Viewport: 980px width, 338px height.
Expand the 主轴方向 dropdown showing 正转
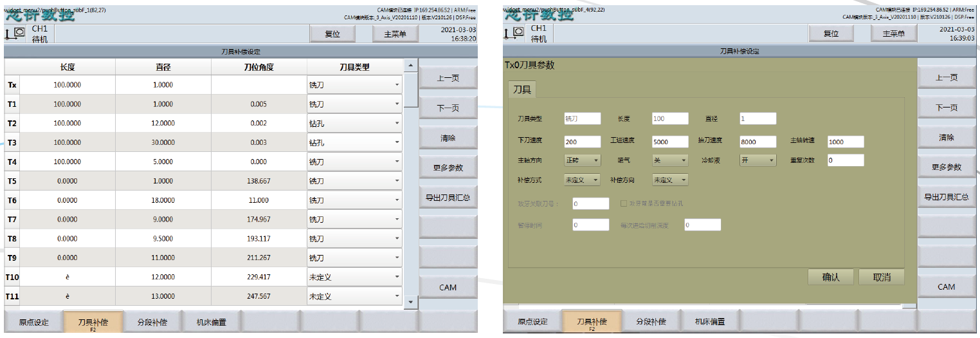582,160
